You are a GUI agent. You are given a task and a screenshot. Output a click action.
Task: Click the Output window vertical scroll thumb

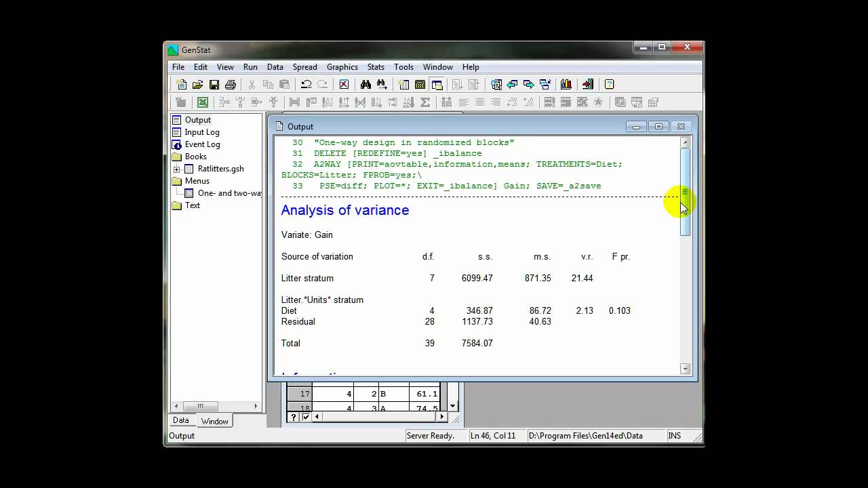pos(685,192)
